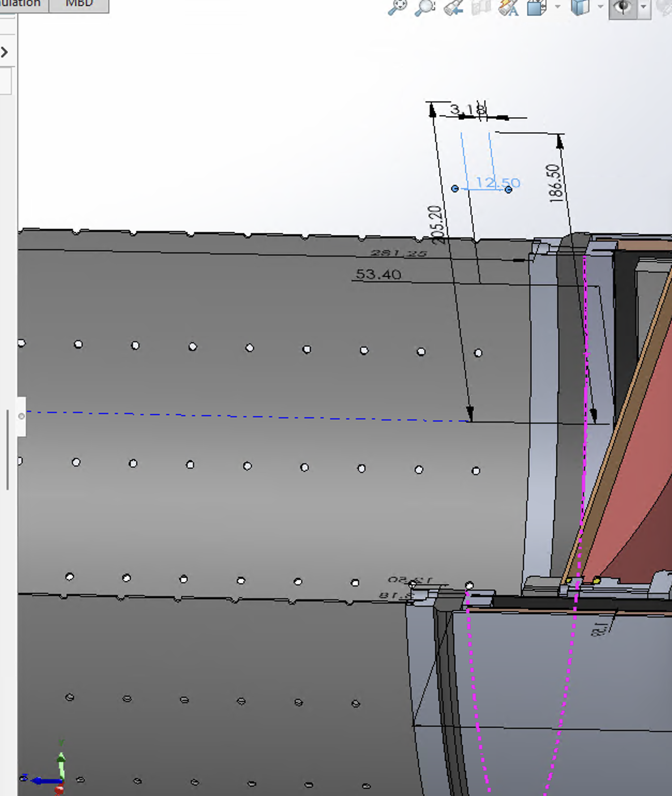
Task: Click the left panel collapse handle
Action: (x=21, y=416)
